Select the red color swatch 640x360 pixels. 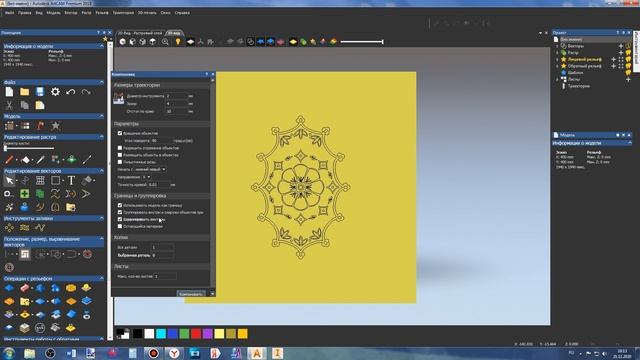click(196, 334)
